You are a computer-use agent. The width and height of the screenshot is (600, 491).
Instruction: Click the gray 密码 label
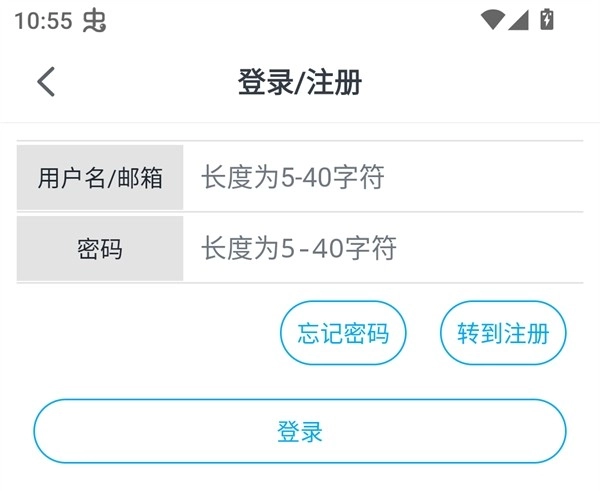click(100, 248)
